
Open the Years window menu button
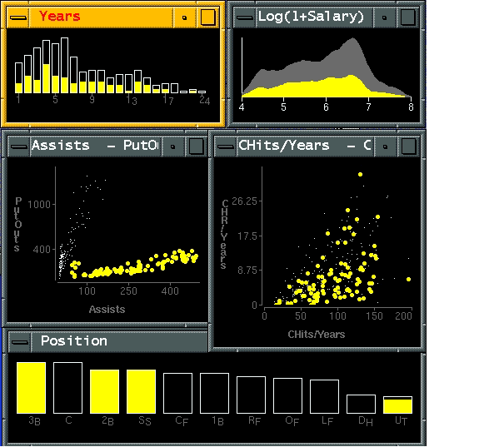pyautogui.click(x=18, y=16)
